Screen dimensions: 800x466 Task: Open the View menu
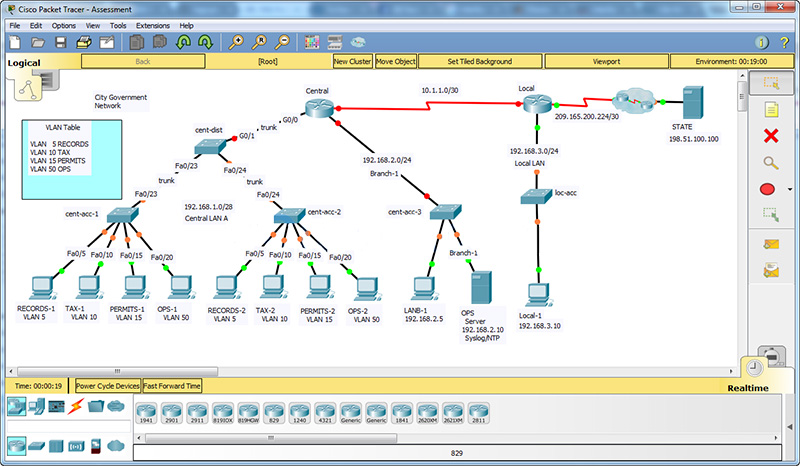(92, 26)
